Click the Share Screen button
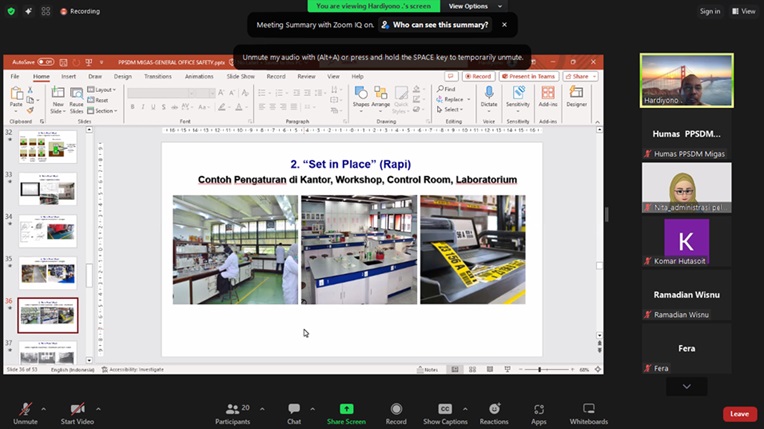The image size is (764, 429). click(346, 413)
